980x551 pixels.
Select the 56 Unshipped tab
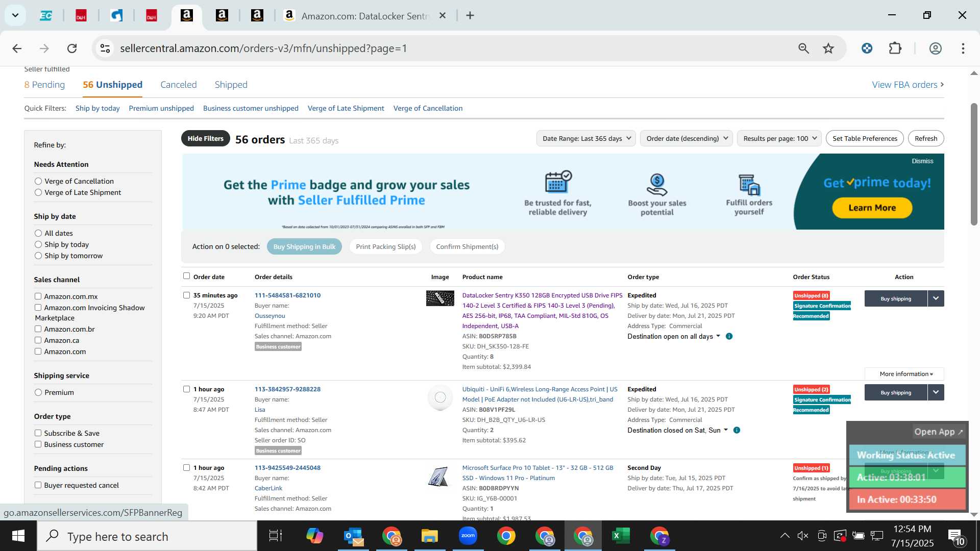(113, 85)
